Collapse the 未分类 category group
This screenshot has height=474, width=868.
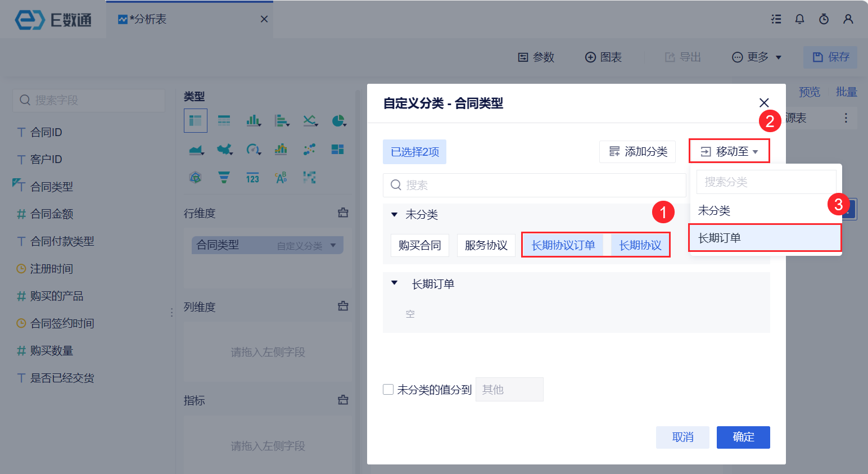394,214
